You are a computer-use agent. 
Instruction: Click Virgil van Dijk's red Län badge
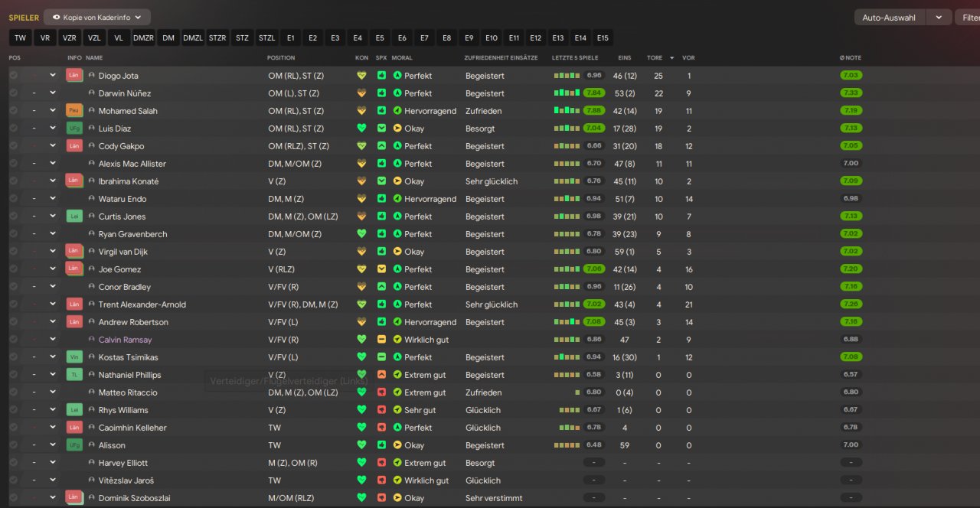coord(74,252)
